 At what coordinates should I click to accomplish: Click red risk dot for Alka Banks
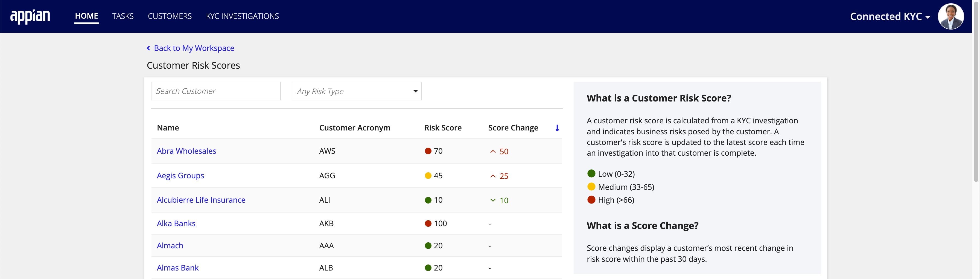click(428, 223)
